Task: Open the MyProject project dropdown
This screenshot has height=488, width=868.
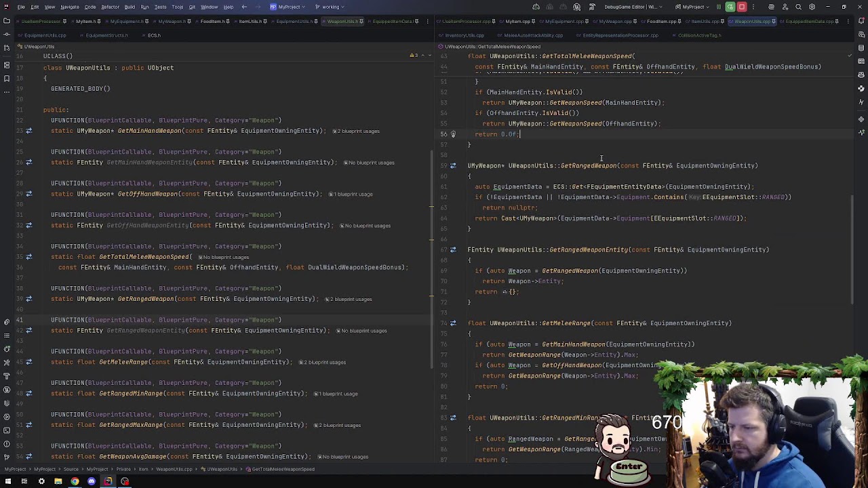Action: [x=288, y=7]
